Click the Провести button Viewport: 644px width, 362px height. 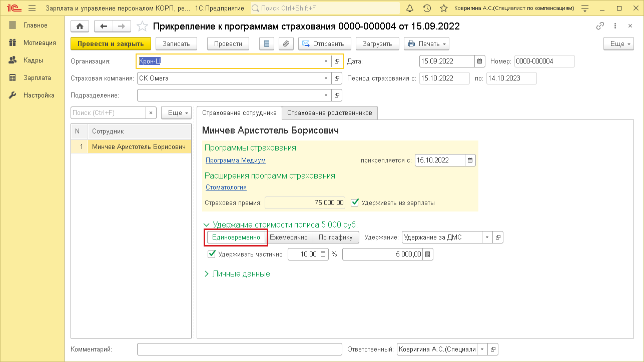coord(228,43)
